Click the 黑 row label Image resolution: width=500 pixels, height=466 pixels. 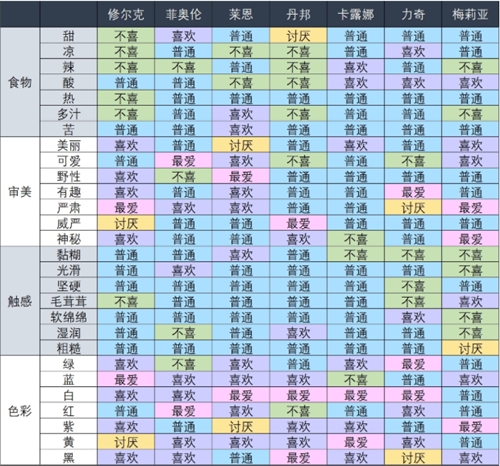[69, 457]
